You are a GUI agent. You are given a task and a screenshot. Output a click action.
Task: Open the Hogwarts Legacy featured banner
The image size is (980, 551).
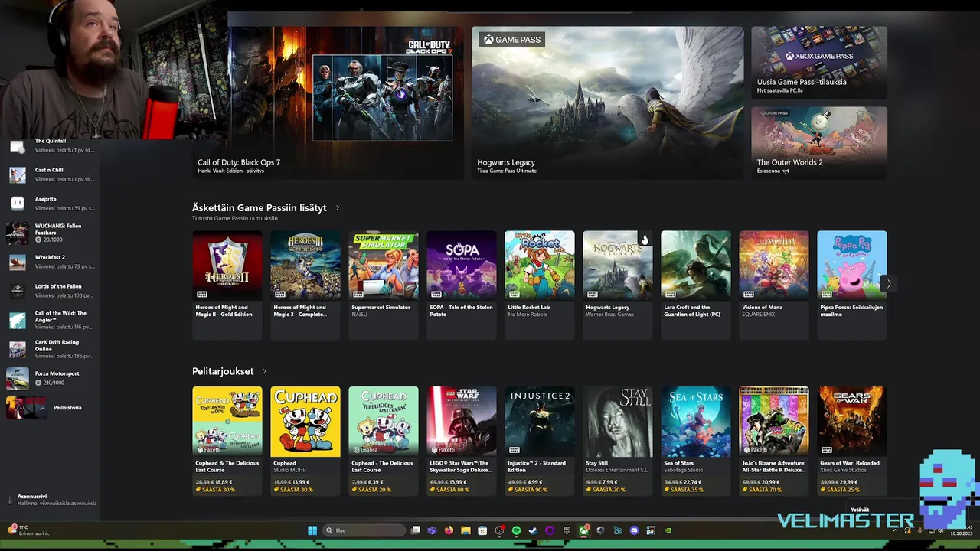[x=607, y=103]
